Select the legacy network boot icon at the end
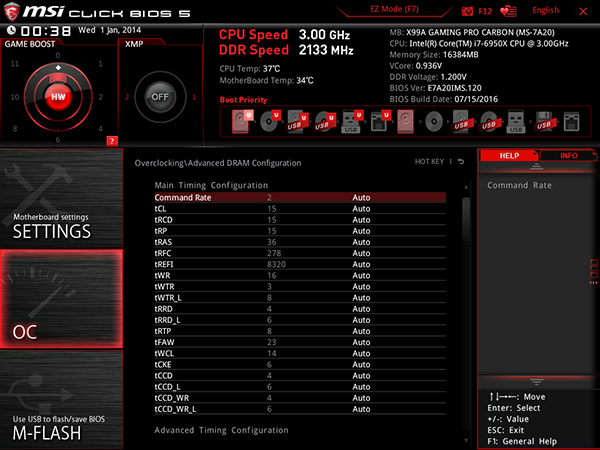600x450 pixels. tap(571, 122)
